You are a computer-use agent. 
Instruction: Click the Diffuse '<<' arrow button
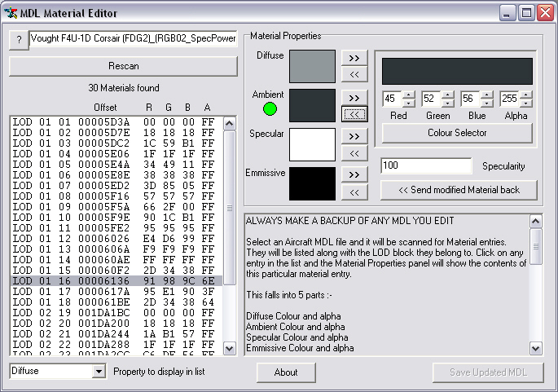click(x=354, y=75)
